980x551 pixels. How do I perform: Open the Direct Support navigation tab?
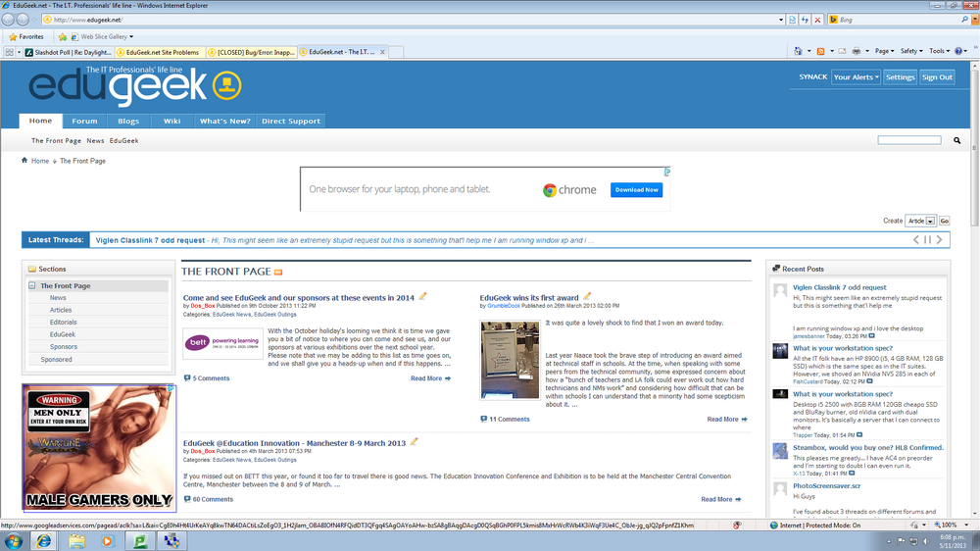291,122
